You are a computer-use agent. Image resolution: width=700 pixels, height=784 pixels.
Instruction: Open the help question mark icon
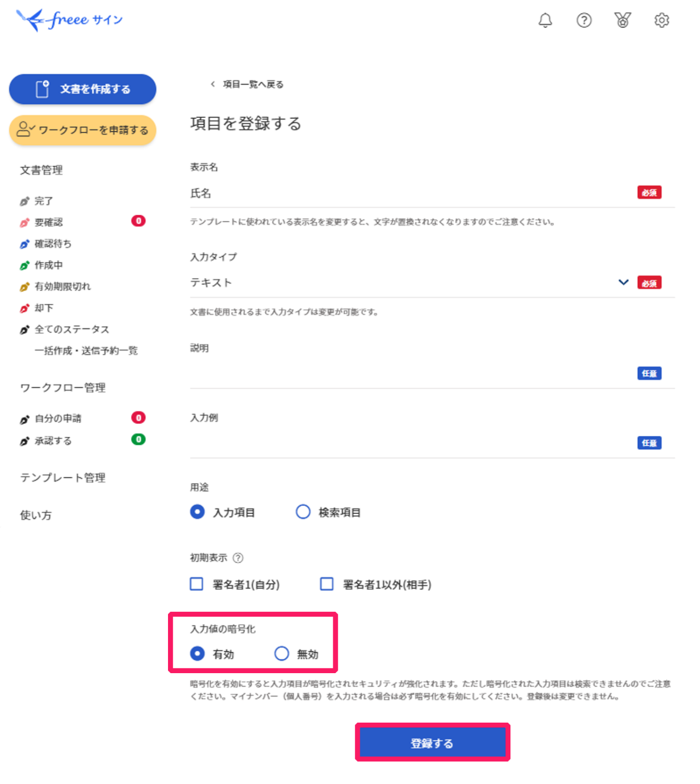(584, 20)
